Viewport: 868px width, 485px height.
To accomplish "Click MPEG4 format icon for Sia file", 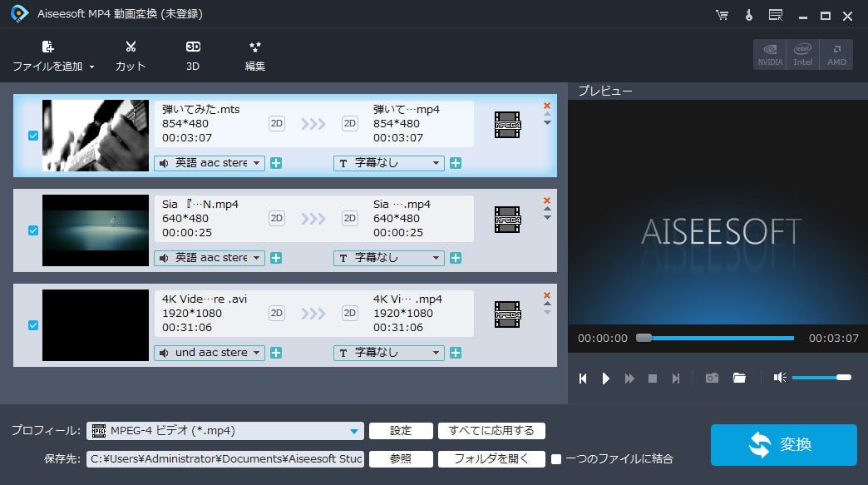I will [x=507, y=220].
